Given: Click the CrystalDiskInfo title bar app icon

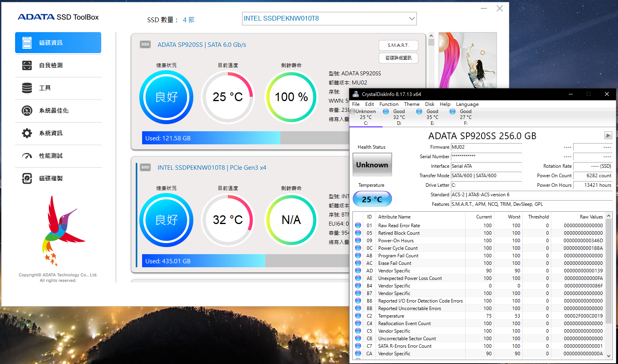Looking at the screenshot, I should (x=356, y=94).
